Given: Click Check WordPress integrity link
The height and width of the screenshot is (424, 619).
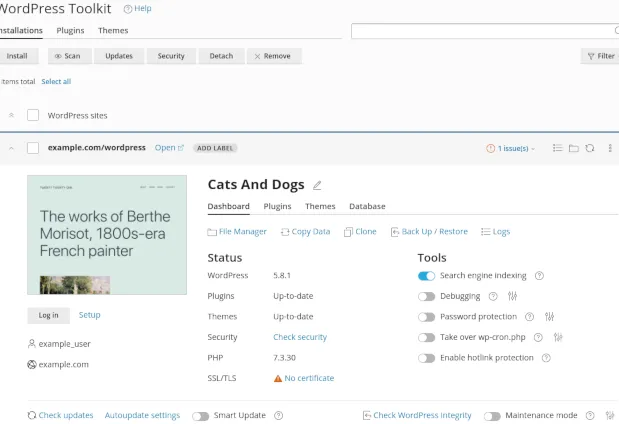Looking at the screenshot, I should coord(417,415).
